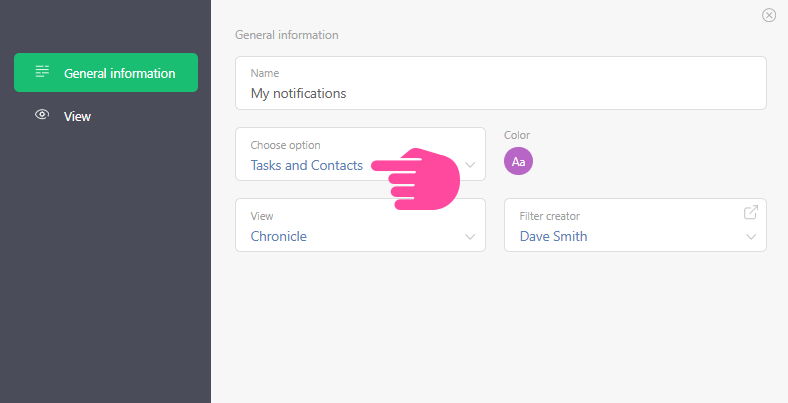This screenshot has height=403, width=788.
Task: Open the external link icon in Filter creator
Action: pos(751,212)
